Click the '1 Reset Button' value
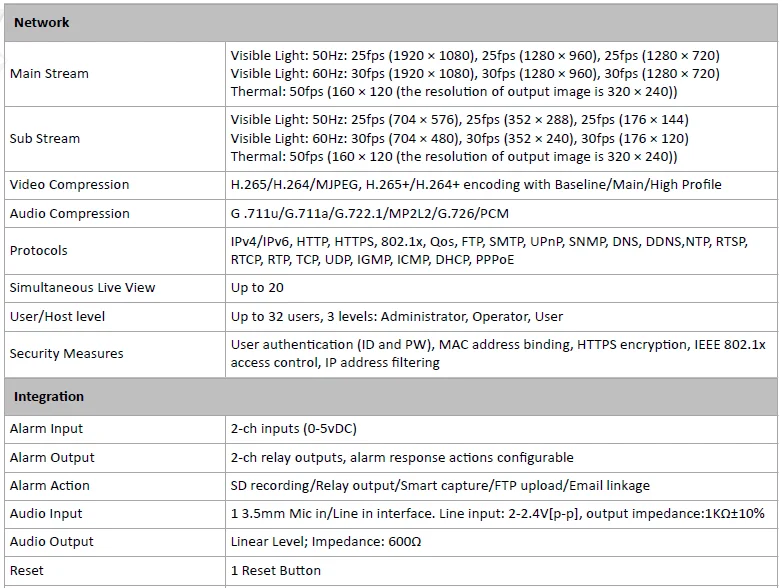 coord(275,571)
